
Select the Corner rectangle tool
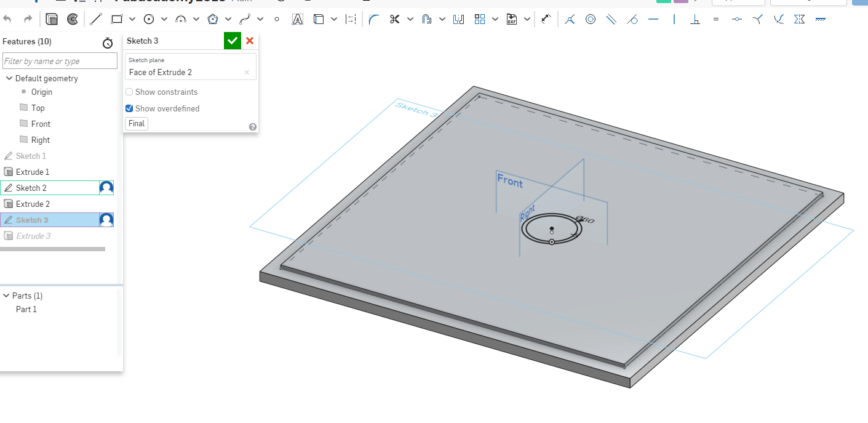tap(117, 19)
